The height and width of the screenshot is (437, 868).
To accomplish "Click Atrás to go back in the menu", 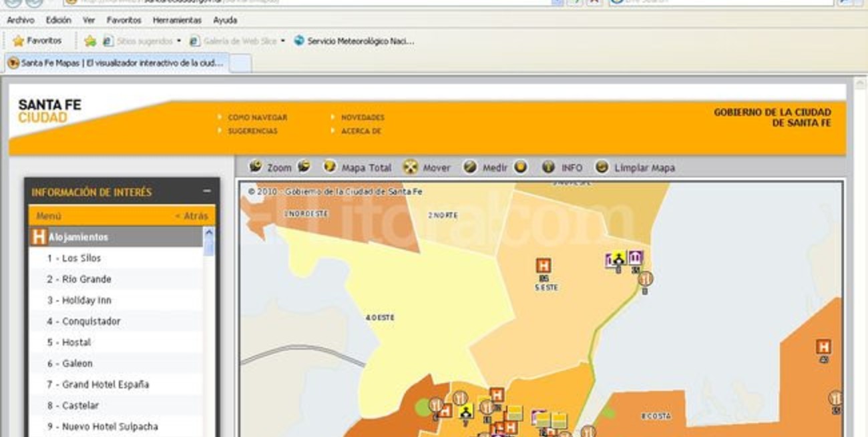I will [195, 215].
